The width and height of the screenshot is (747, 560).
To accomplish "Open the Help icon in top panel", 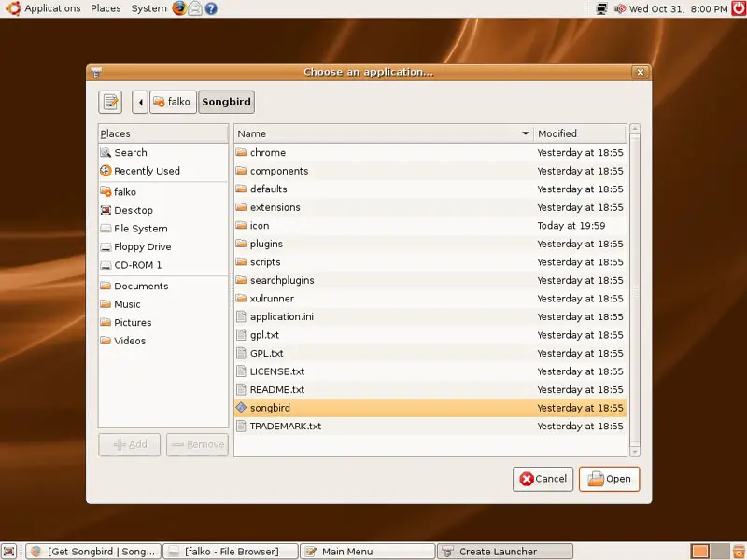I will click(x=211, y=8).
